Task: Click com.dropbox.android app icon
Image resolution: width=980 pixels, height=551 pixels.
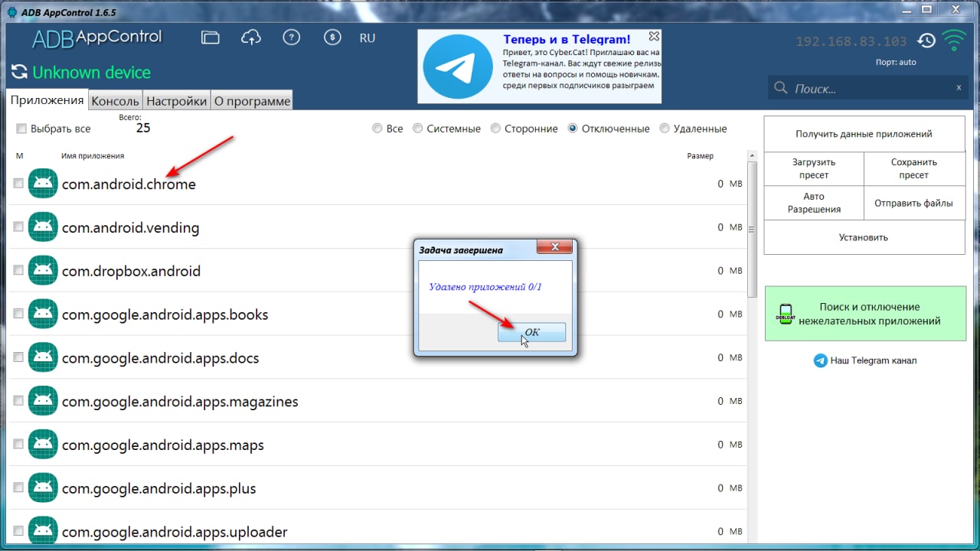Action: [x=43, y=271]
